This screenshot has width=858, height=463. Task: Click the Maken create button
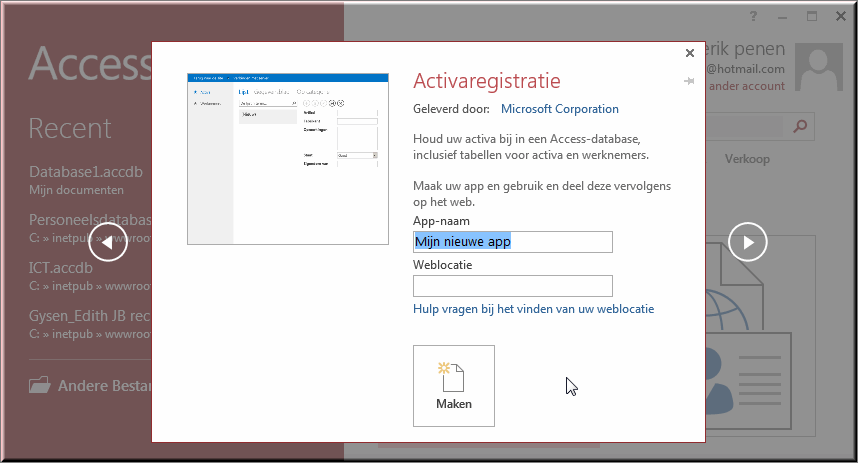(454, 386)
